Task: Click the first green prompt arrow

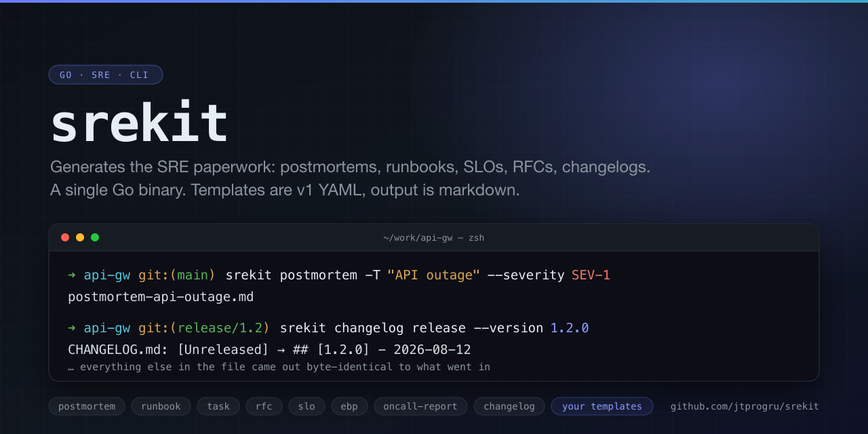Action: (x=72, y=275)
